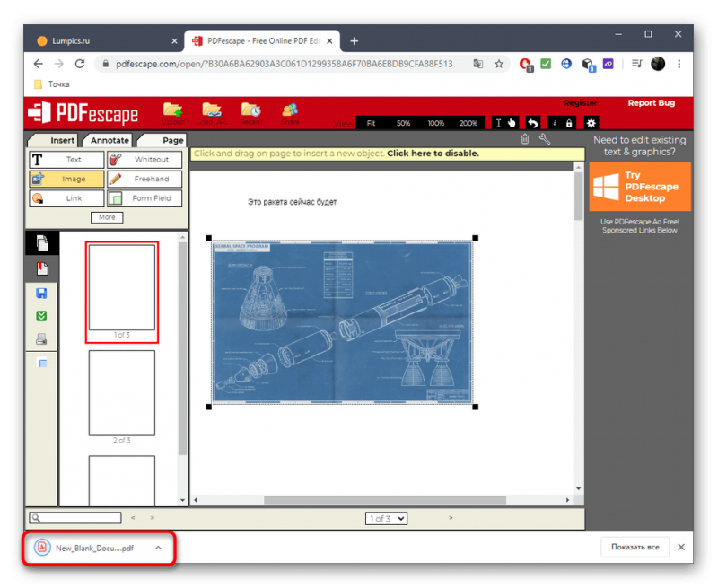Open the document info icon
Screen dimensions: 718x588
point(555,123)
